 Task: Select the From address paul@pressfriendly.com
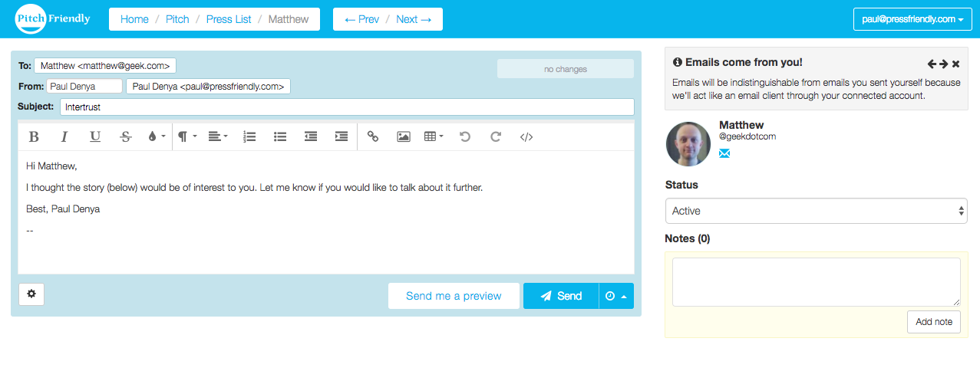pyautogui.click(x=208, y=87)
